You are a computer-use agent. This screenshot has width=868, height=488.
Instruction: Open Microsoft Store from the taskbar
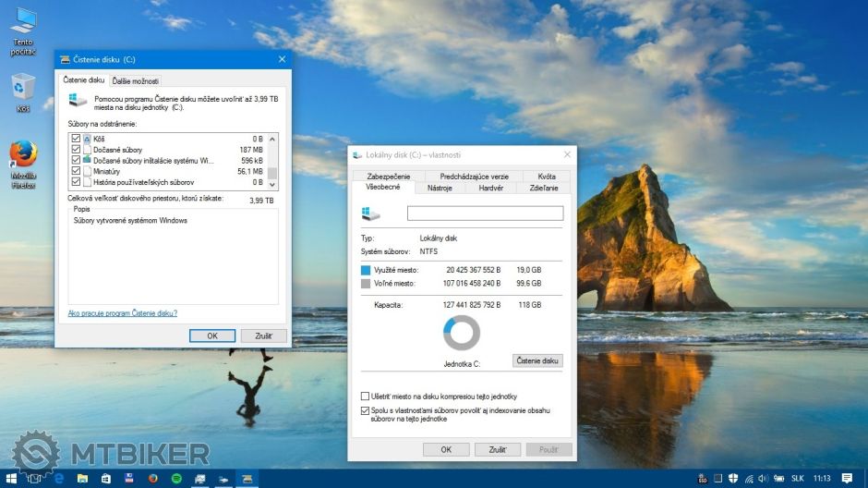click(x=106, y=478)
